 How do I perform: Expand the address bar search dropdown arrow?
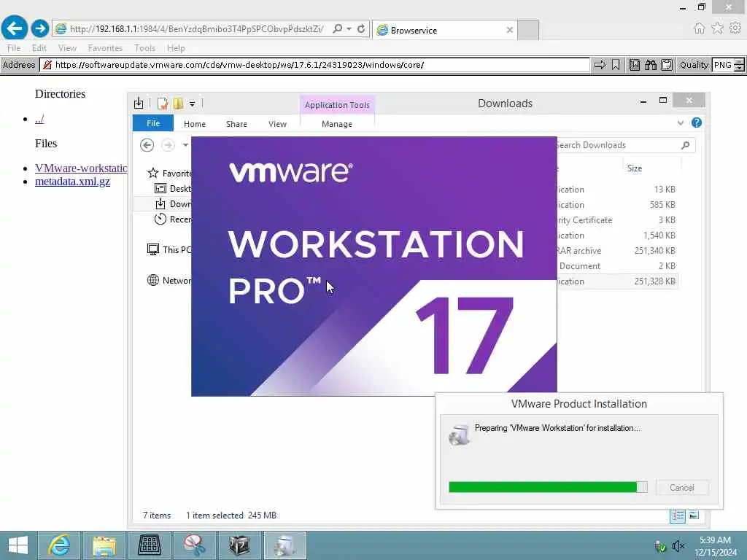[349, 29]
